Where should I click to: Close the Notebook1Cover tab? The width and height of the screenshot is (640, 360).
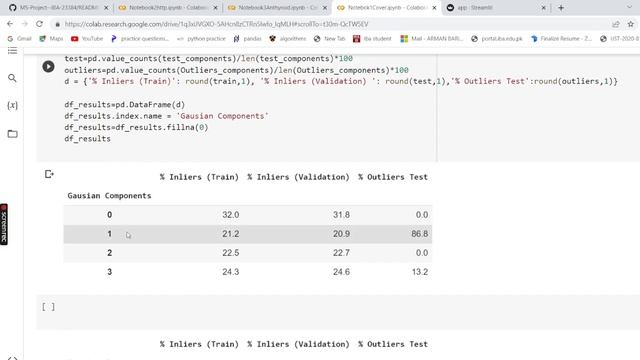[434, 8]
